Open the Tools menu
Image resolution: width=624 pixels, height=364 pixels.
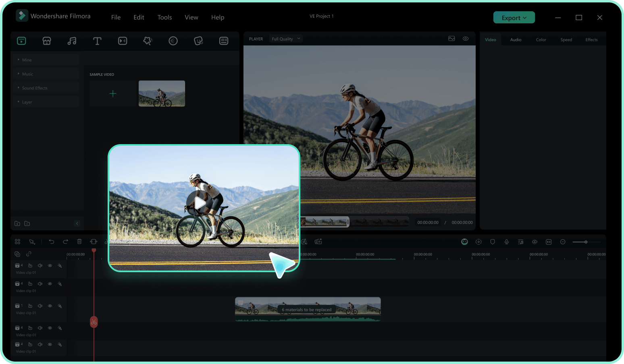[x=164, y=17]
